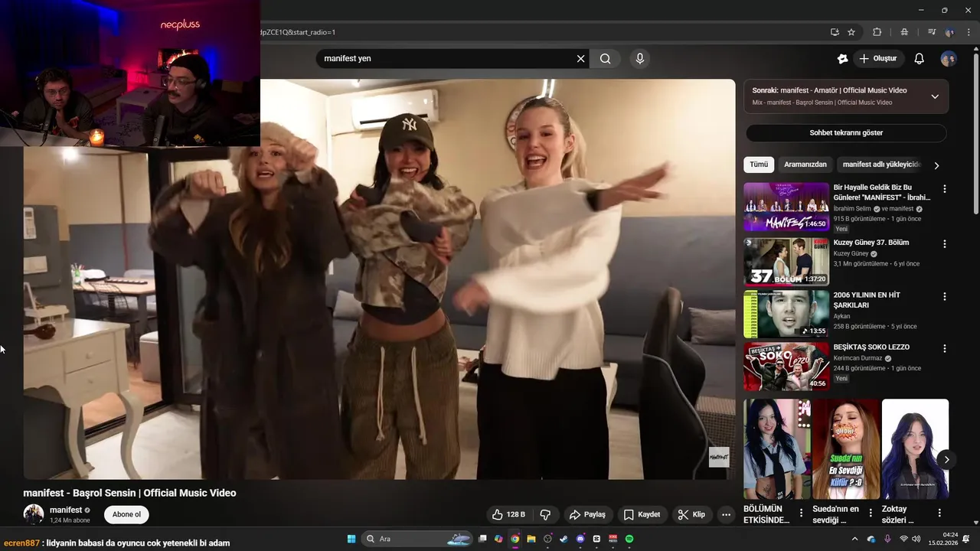Screen dimensions: 980x551
Task: Bookmark this page with the star icon
Action: click(x=851, y=32)
